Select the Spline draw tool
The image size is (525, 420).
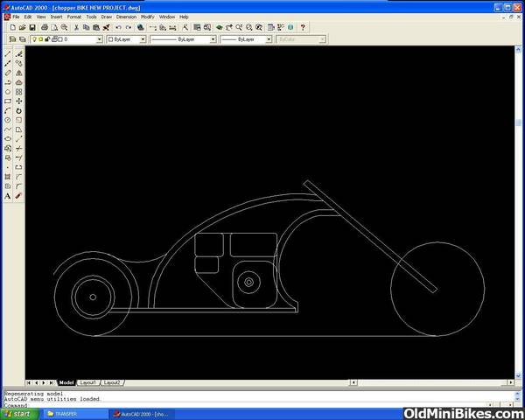pyautogui.click(x=8, y=129)
